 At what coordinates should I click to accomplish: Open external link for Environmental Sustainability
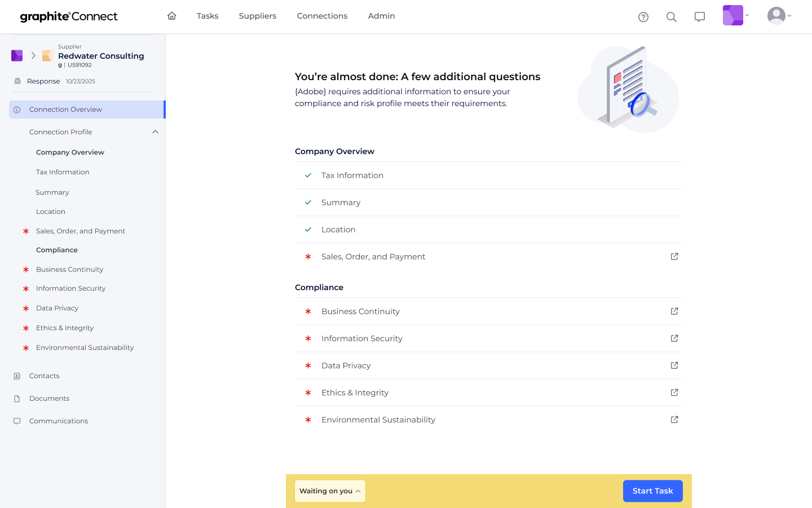pyautogui.click(x=674, y=419)
